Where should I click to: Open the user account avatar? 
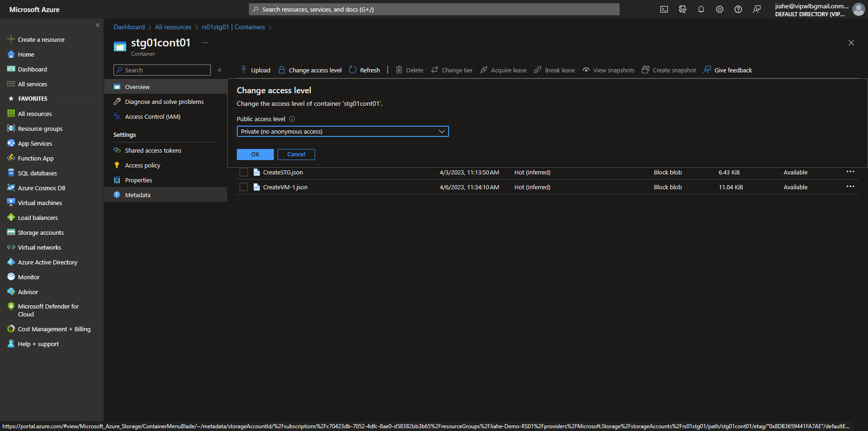[858, 9]
